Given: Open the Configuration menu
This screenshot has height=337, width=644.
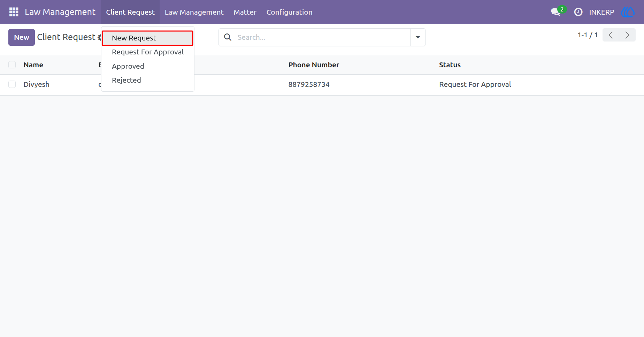Looking at the screenshot, I should [289, 12].
